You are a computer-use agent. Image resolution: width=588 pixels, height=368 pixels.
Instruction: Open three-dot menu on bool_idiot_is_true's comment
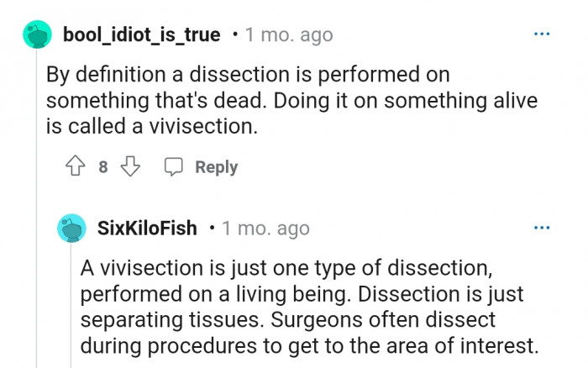[542, 34]
